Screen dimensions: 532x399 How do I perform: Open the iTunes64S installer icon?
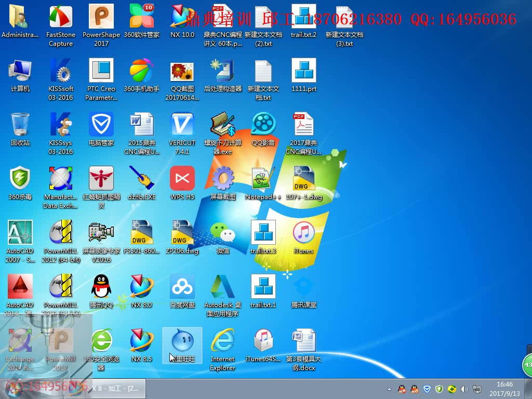[263, 345]
